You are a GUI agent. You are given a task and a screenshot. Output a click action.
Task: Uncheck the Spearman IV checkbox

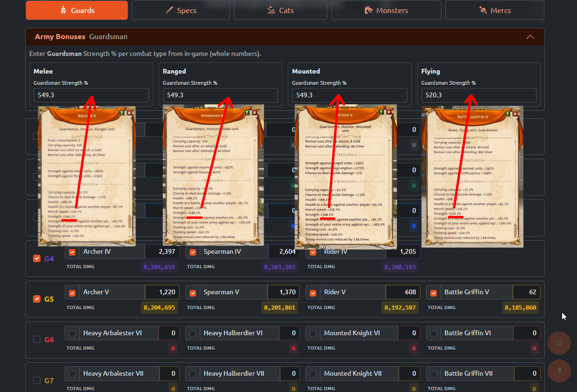(x=193, y=252)
